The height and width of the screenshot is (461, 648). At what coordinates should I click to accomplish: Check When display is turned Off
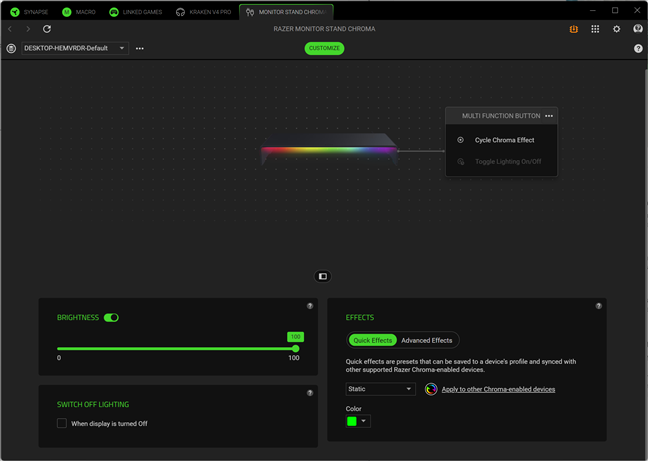point(62,423)
